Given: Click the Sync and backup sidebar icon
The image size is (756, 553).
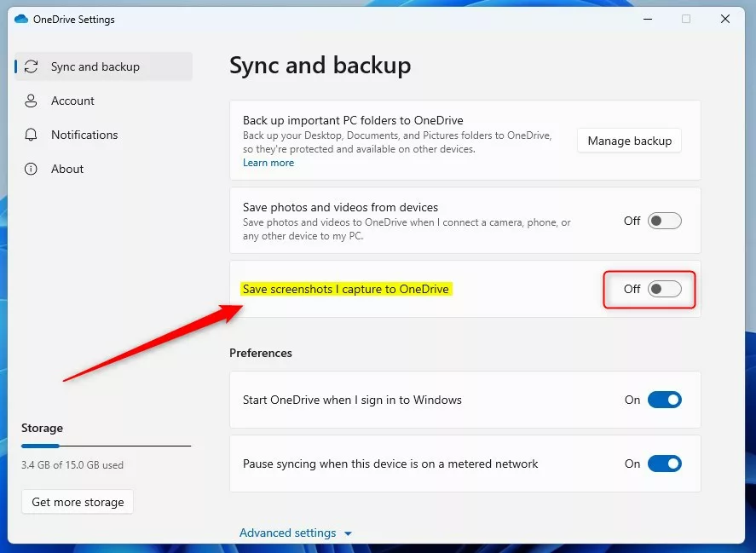Looking at the screenshot, I should (x=32, y=66).
